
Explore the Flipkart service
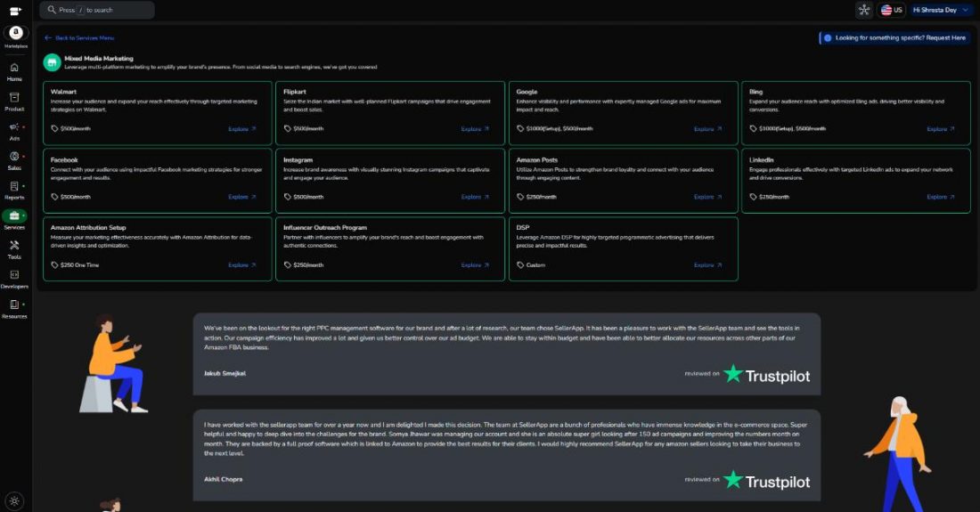coord(475,128)
